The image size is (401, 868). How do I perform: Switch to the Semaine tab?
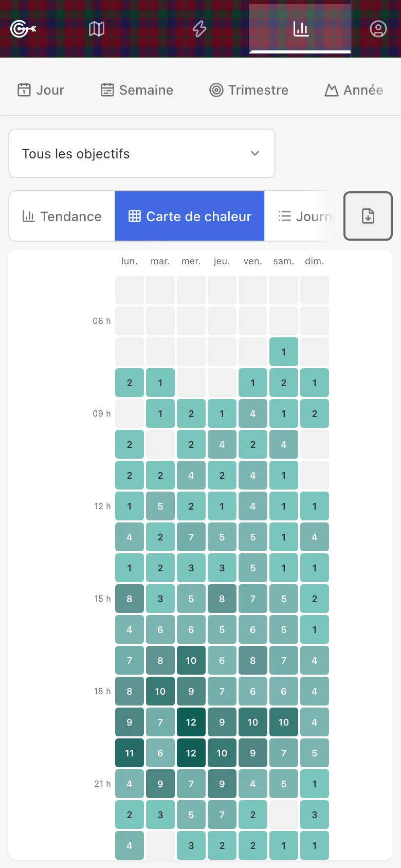pyautogui.click(x=137, y=90)
